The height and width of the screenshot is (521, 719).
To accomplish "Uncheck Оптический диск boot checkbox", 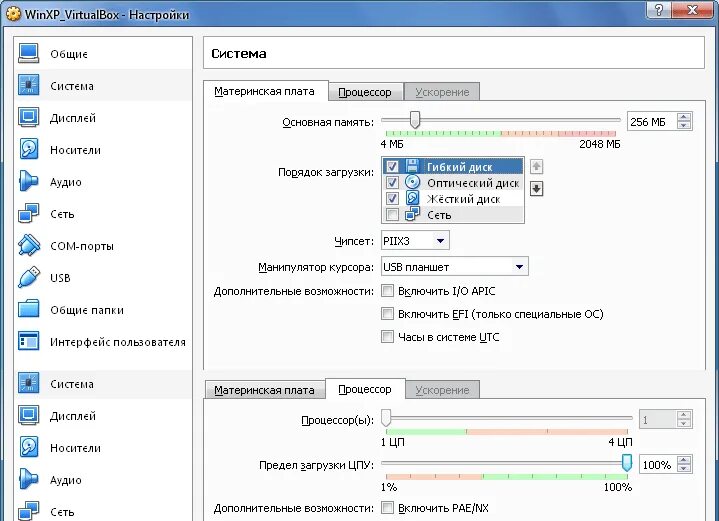I will tap(392, 182).
